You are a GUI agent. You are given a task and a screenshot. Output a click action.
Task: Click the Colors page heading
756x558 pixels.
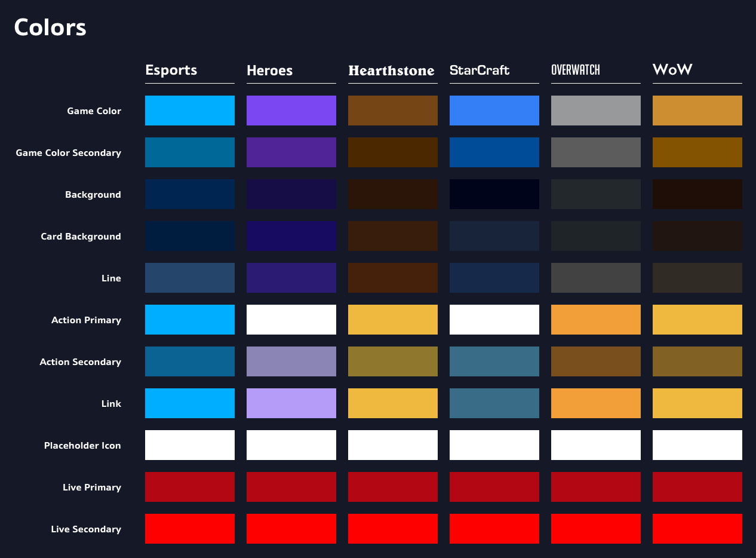[50, 27]
